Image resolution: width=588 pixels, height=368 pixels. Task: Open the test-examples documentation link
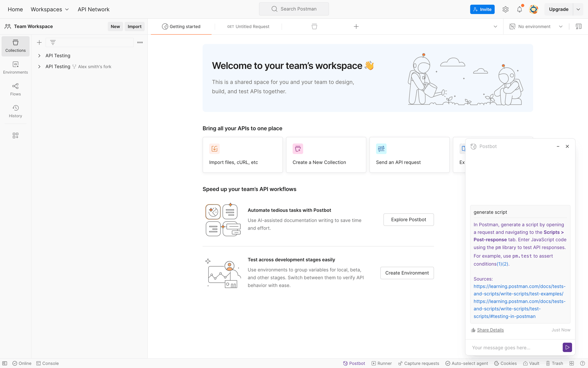[519, 290]
